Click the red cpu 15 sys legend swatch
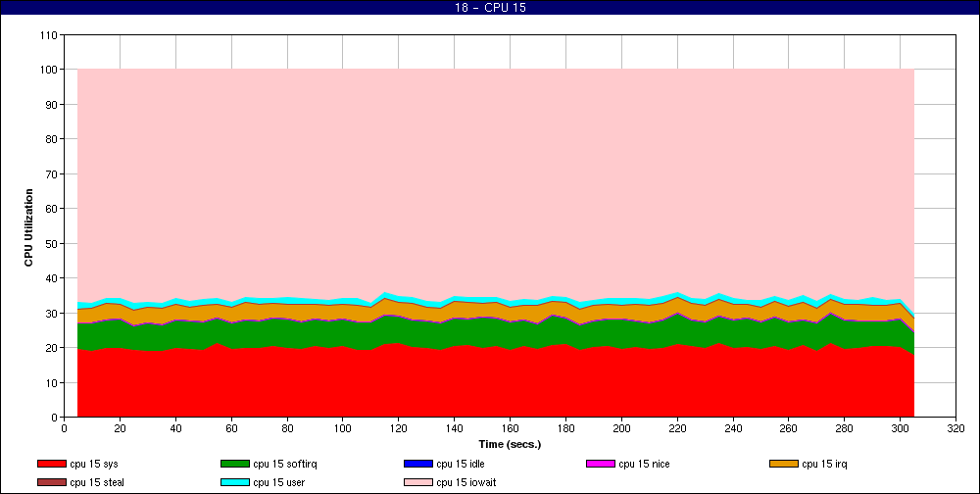The width and height of the screenshot is (980, 494). click(x=52, y=464)
